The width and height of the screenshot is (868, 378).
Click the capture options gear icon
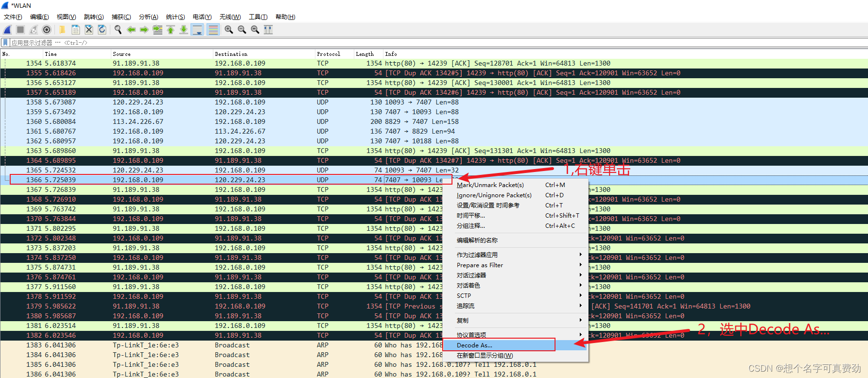point(47,30)
